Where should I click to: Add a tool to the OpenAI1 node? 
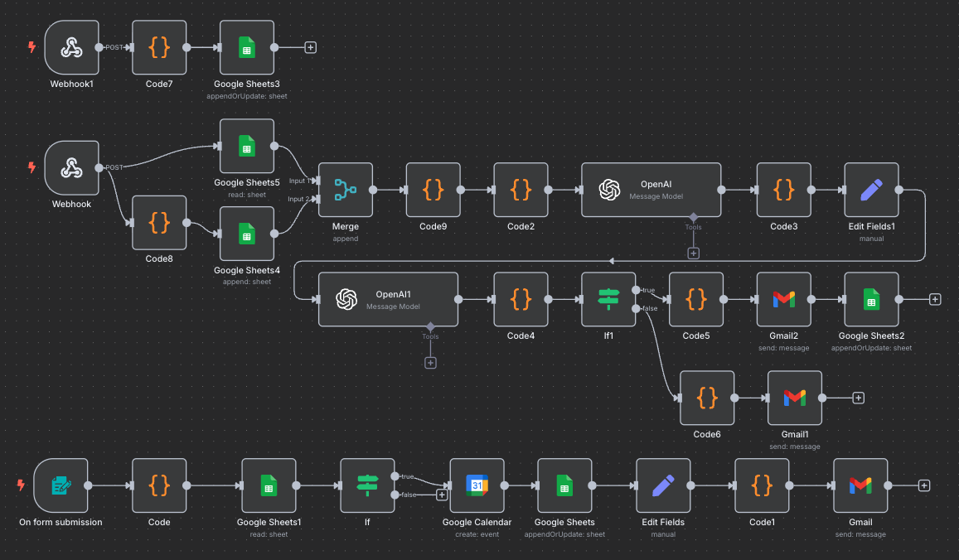pyautogui.click(x=430, y=363)
